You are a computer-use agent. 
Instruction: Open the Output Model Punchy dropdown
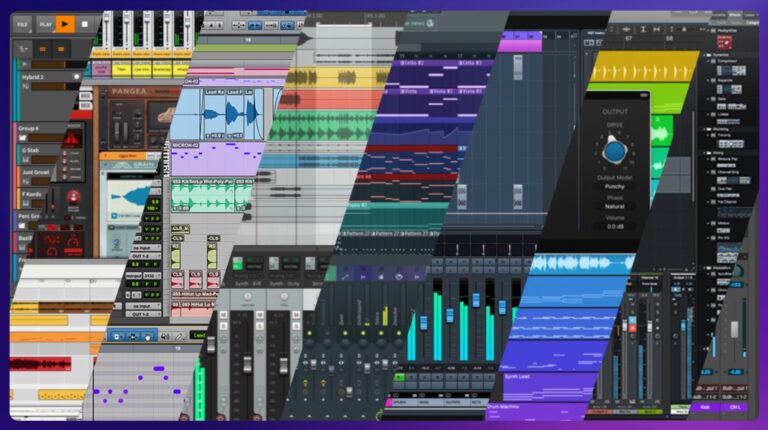pos(614,187)
